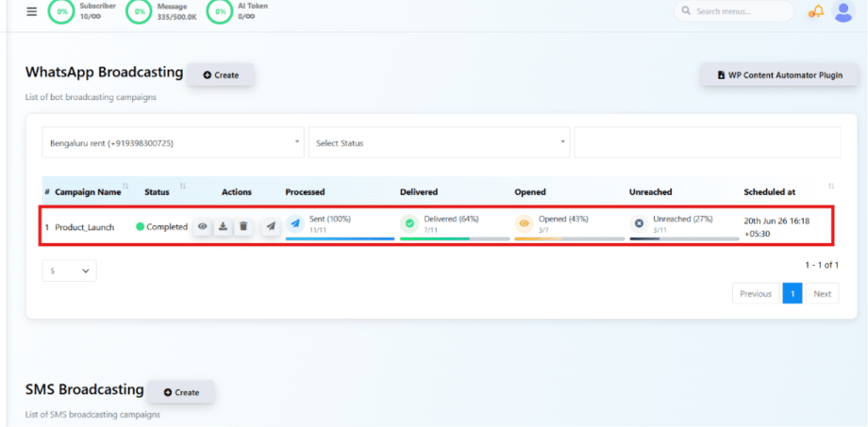The height and width of the screenshot is (427, 868).
Task: Click the Processed column header
Action: (x=305, y=192)
